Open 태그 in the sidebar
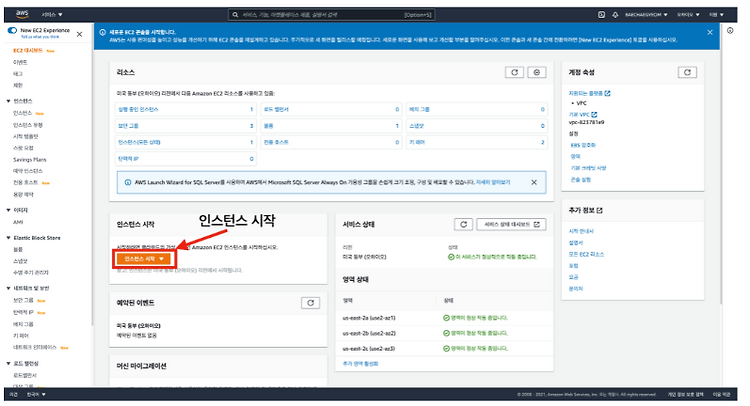The image size is (750, 406). point(18,74)
